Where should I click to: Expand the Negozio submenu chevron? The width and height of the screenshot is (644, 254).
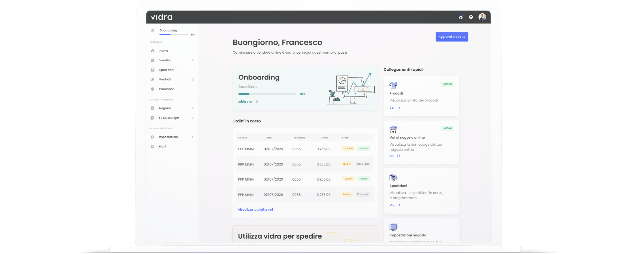pos(192,108)
